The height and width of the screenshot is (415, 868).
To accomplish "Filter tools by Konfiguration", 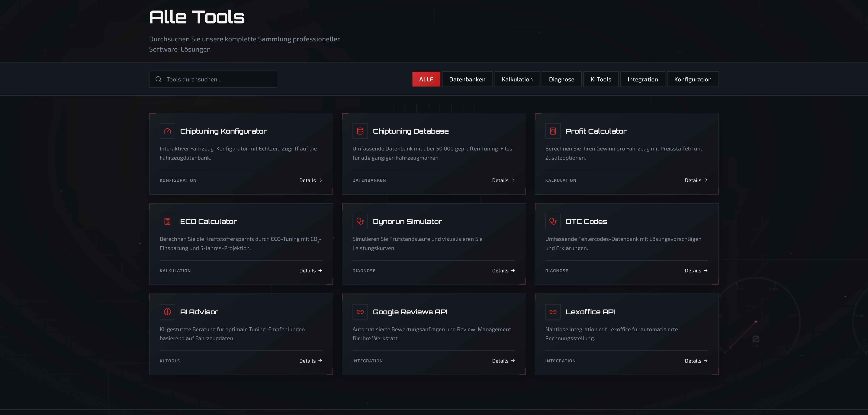I will pos(693,79).
